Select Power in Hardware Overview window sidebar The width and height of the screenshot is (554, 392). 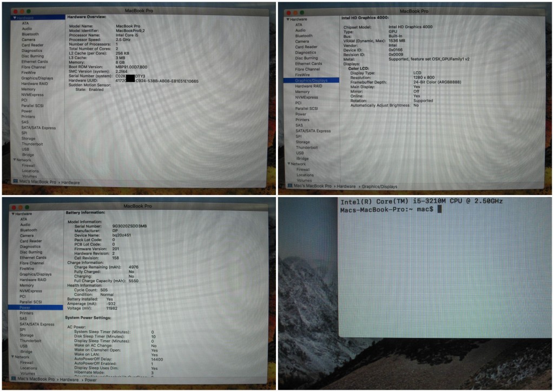[27, 111]
